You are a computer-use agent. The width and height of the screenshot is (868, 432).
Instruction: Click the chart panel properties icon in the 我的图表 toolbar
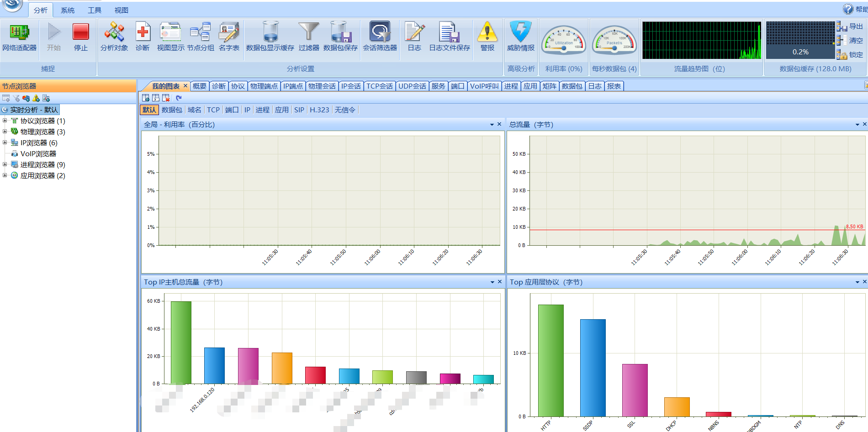156,98
